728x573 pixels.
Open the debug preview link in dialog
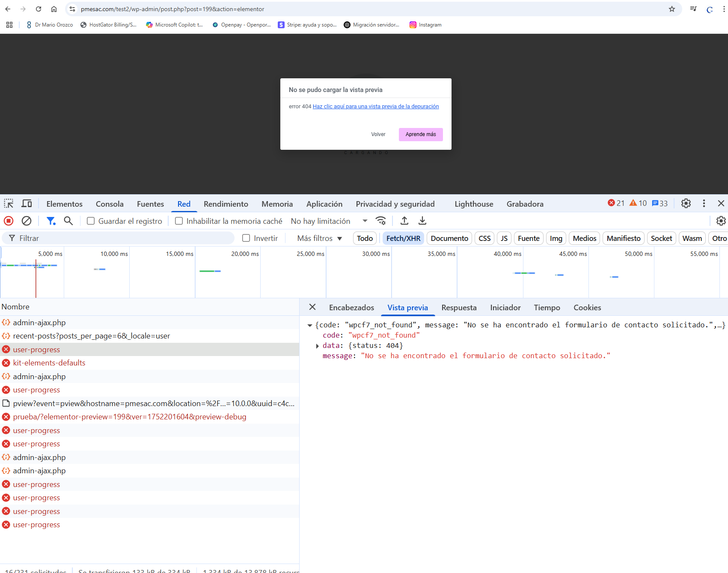[x=375, y=107]
